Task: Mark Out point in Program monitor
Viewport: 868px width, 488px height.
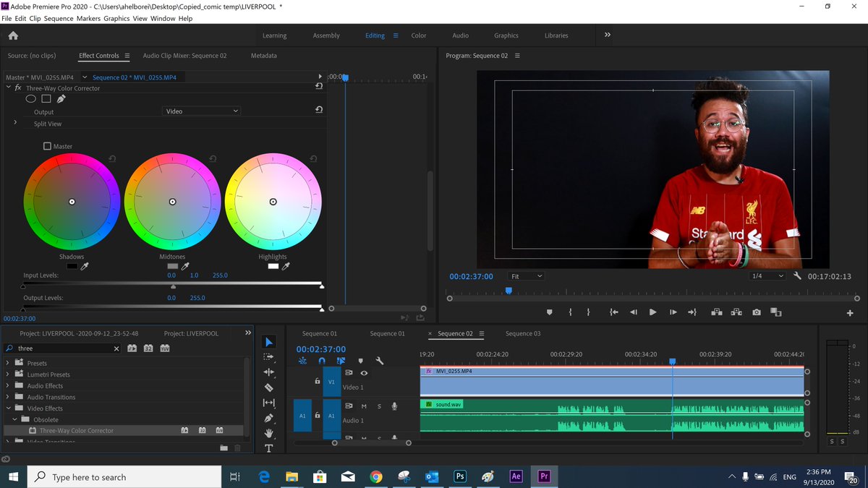Action: (588, 312)
